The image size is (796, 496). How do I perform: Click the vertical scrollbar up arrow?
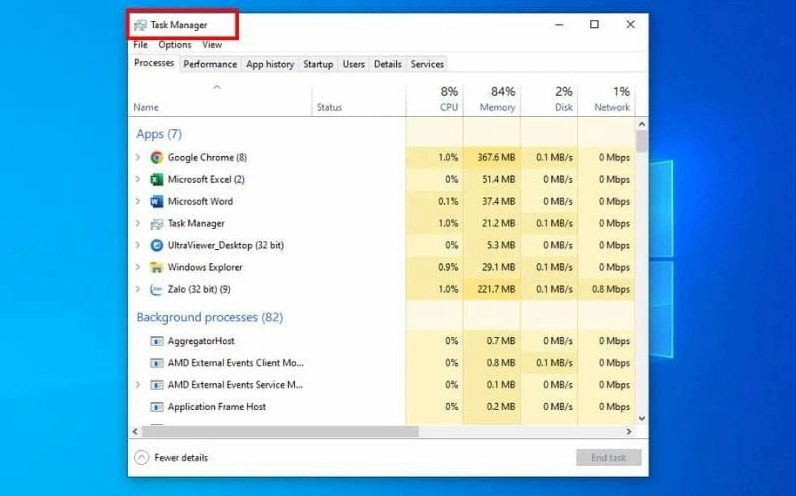tap(642, 124)
